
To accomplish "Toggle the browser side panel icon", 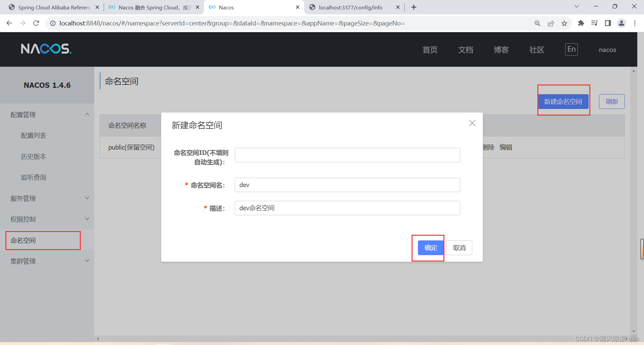I will pyautogui.click(x=608, y=23).
